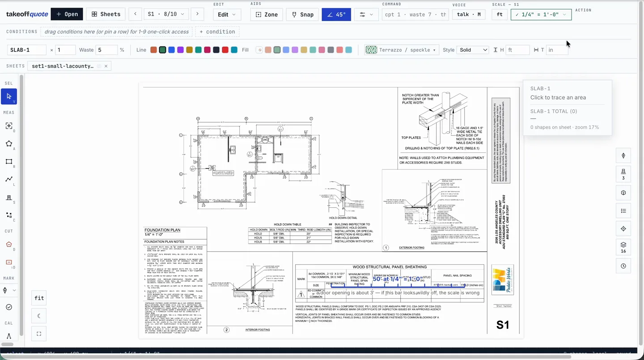Select the auto-detect measure tool (D)
The height and width of the screenshot is (360, 644).
(x=9, y=126)
